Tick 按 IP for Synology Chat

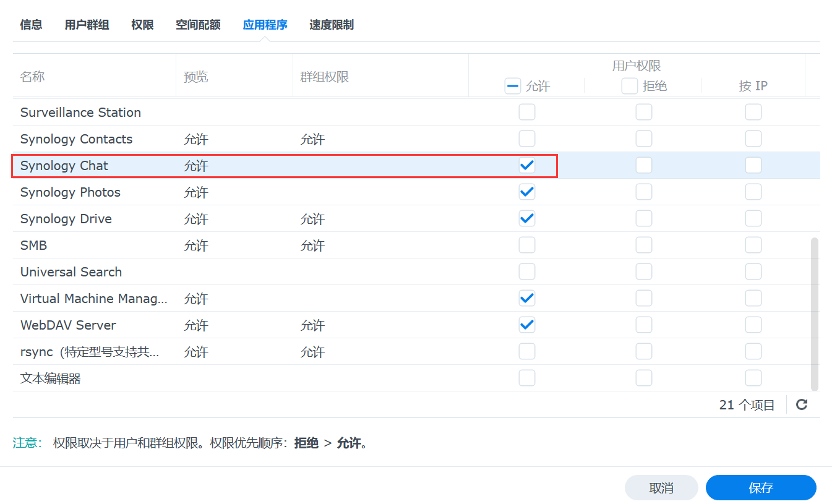pos(753,165)
